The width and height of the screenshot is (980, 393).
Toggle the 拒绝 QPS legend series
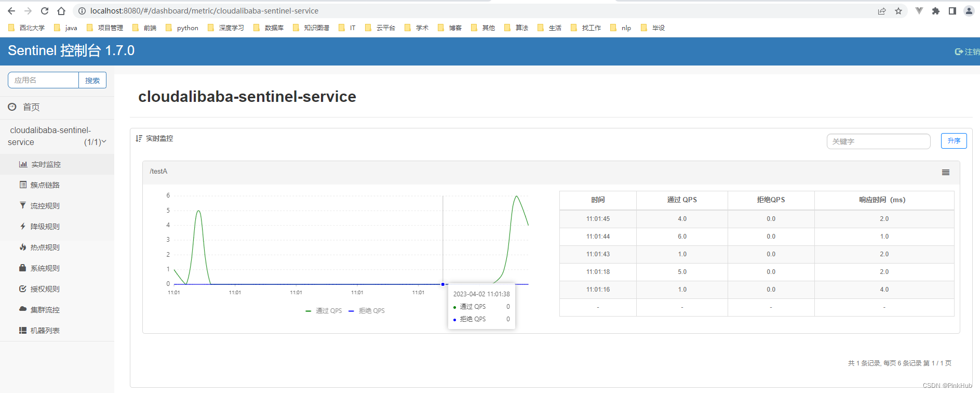point(367,311)
